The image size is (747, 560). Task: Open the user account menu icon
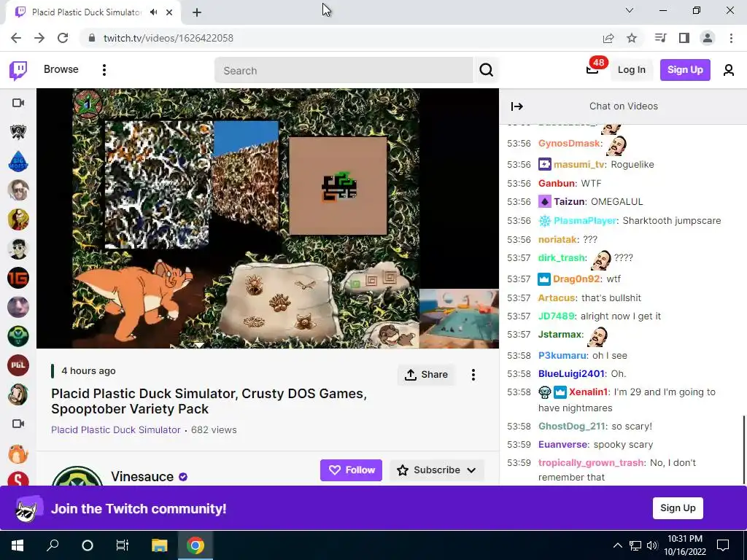[x=729, y=71]
